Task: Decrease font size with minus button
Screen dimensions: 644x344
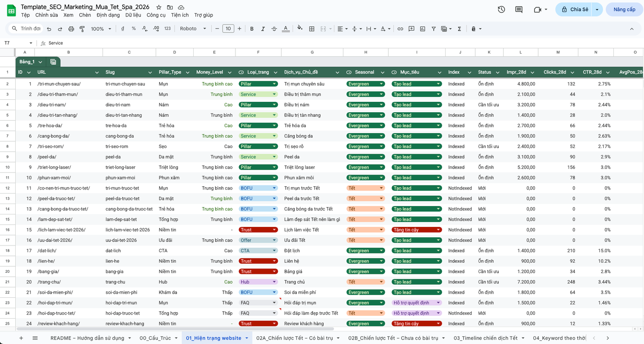Action: pyautogui.click(x=217, y=29)
